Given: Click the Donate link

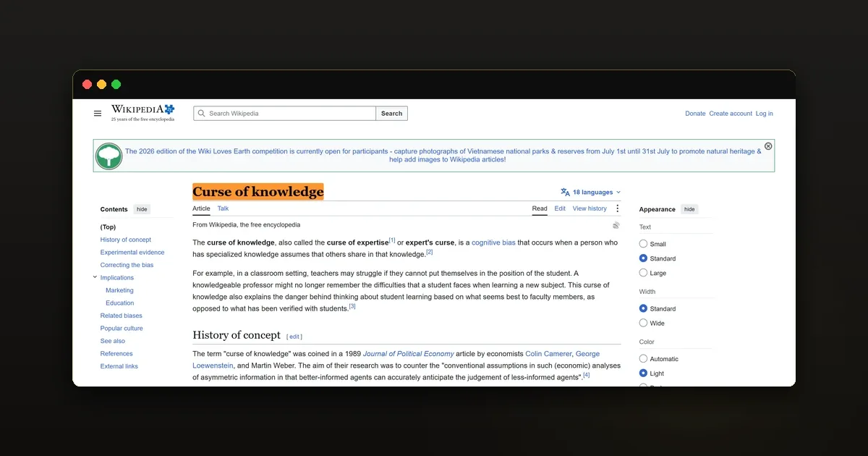Looking at the screenshot, I should coord(695,114).
